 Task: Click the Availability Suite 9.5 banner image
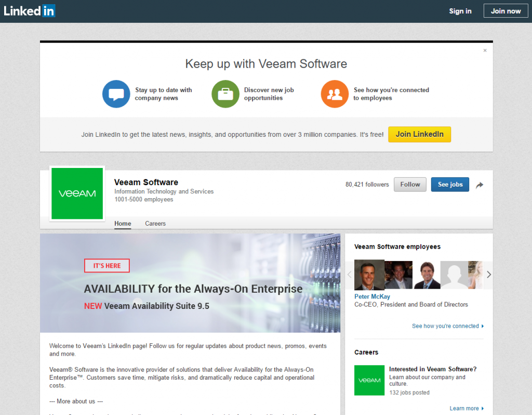pos(190,283)
